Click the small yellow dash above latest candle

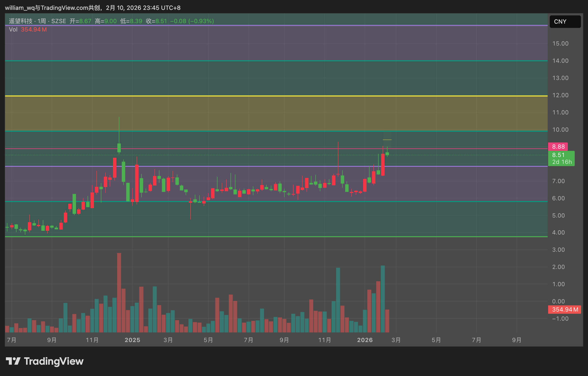[x=387, y=140]
